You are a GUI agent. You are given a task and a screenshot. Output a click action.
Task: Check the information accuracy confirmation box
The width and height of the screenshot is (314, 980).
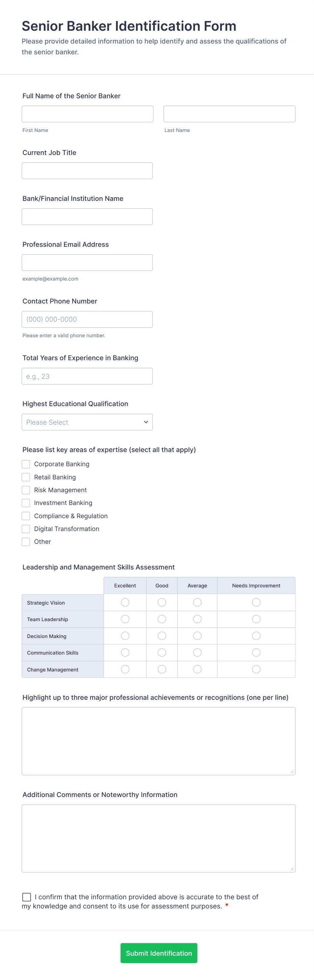pos(26,897)
